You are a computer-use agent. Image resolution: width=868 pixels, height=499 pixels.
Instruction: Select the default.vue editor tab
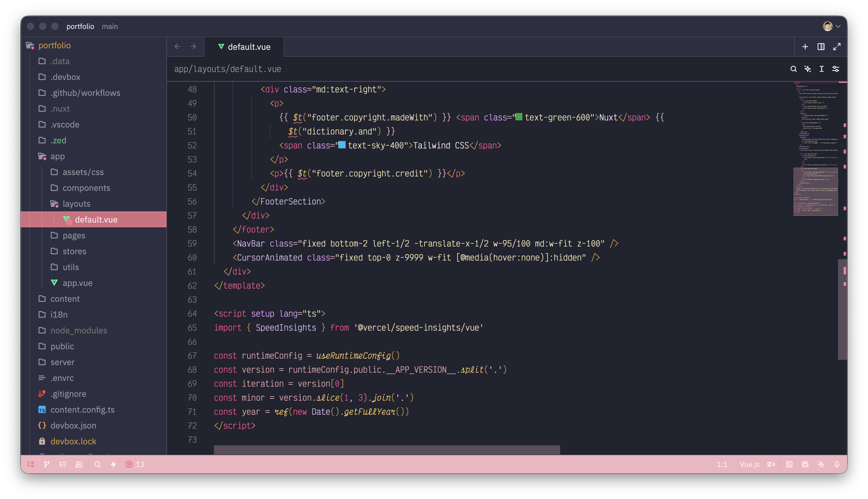pyautogui.click(x=244, y=47)
